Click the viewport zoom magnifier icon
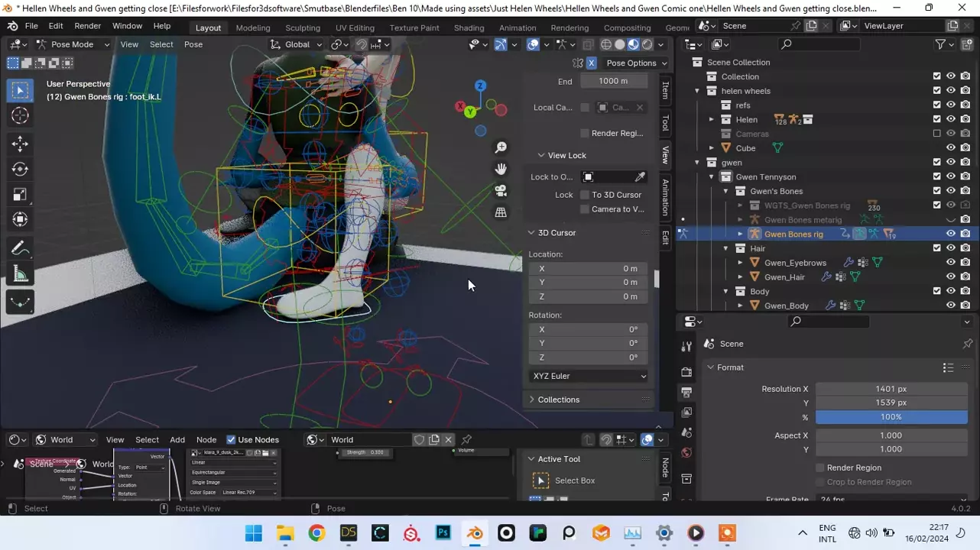This screenshot has height=550, width=980. (501, 147)
